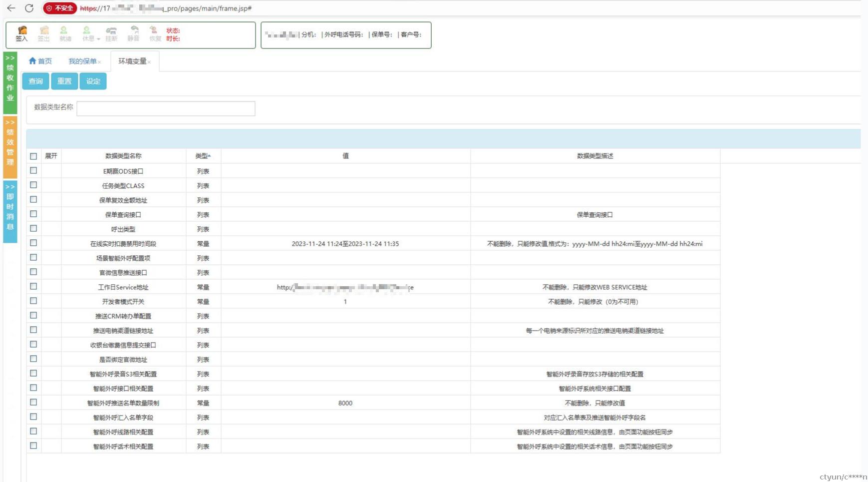Click the 签出 sign-out icon

click(44, 33)
